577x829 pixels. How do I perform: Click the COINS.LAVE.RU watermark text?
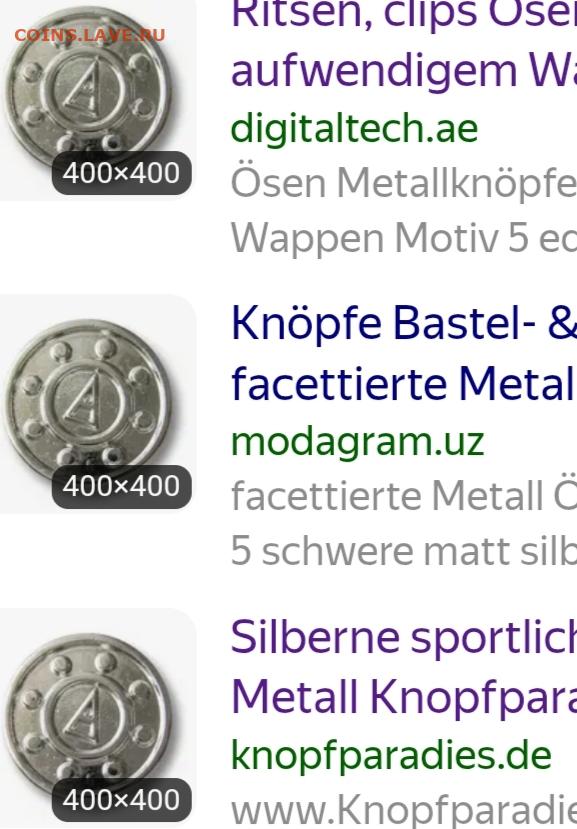[x=90, y=35]
